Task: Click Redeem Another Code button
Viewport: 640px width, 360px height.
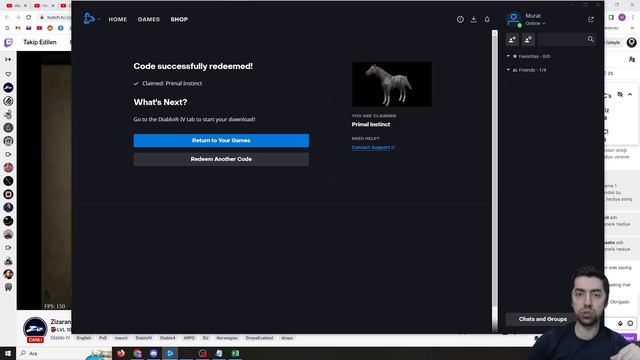Action: [221, 159]
